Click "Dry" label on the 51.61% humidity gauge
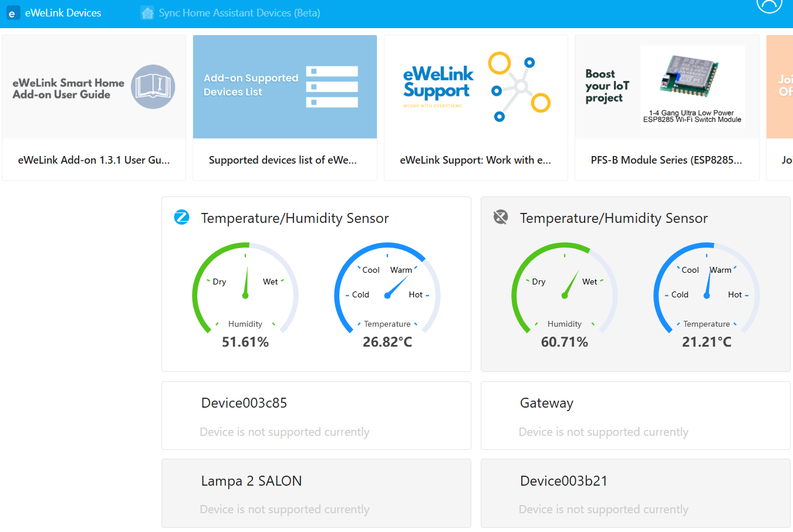This screenshot has width=793, height=532. click(x=220, y=282)
